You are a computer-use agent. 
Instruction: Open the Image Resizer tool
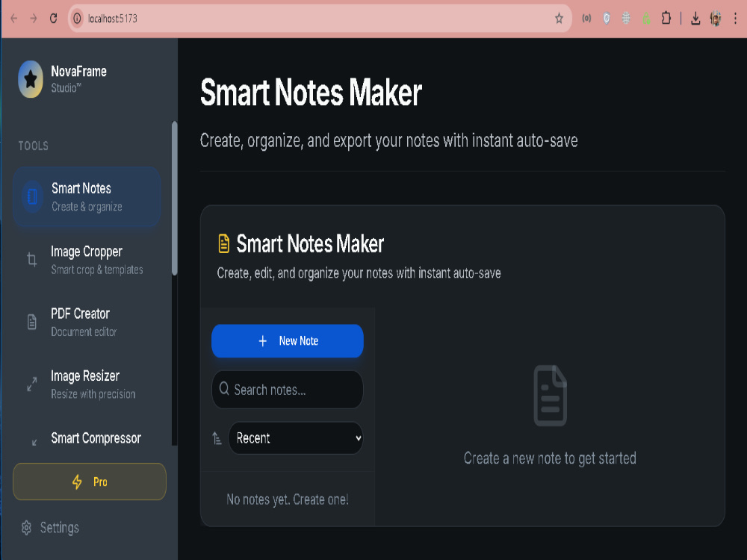[87, 385]
